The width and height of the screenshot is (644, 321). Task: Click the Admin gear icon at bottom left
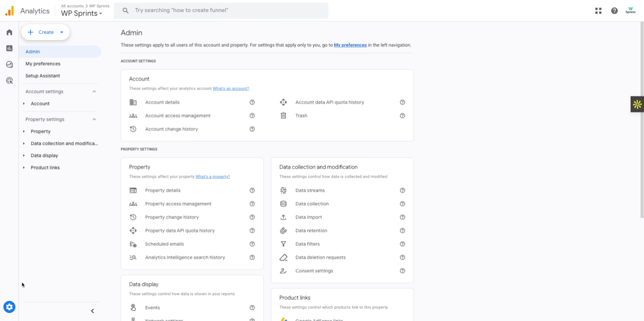(9, 307)
